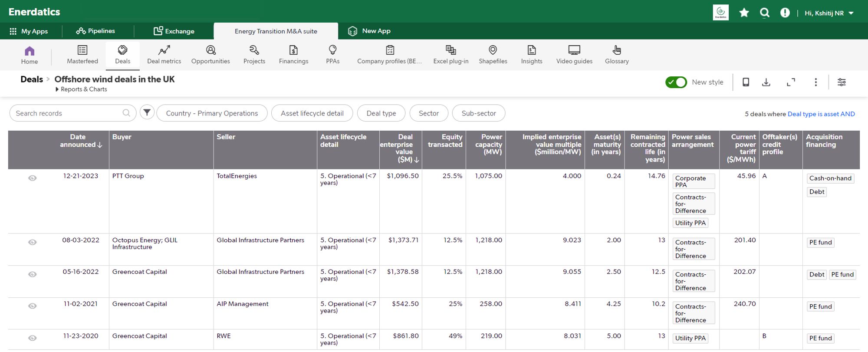868x352 pixels.
Task: Open the Masterfeed section
Action: click(82, 55)
